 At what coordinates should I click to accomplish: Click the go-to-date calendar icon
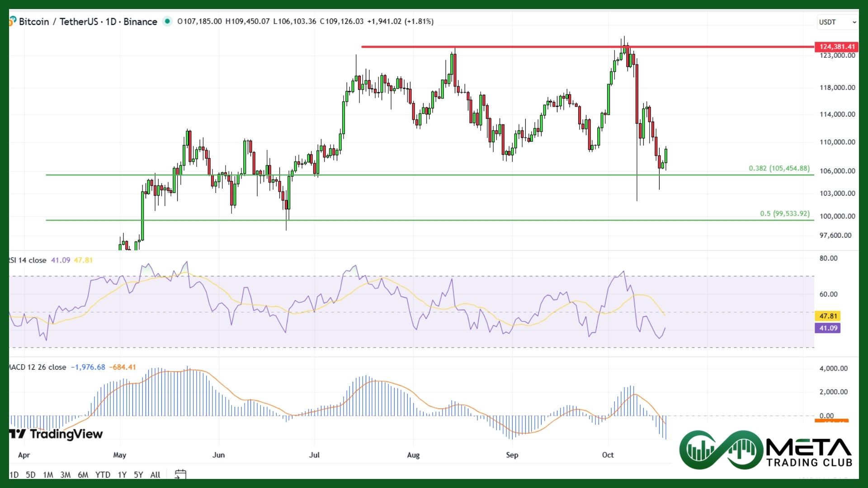click(x=180, y=474)
